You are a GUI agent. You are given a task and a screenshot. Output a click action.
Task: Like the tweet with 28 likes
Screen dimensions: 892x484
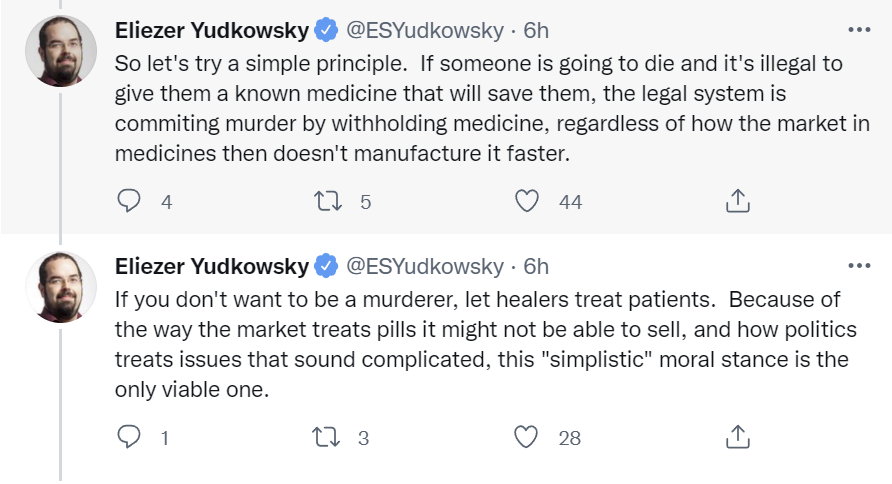pyautogui.click(x=527, y=437)
